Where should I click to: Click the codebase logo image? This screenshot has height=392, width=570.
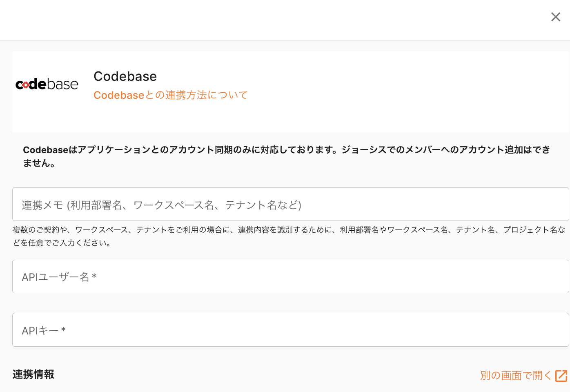pyautogui.click(x=47, y=84)
